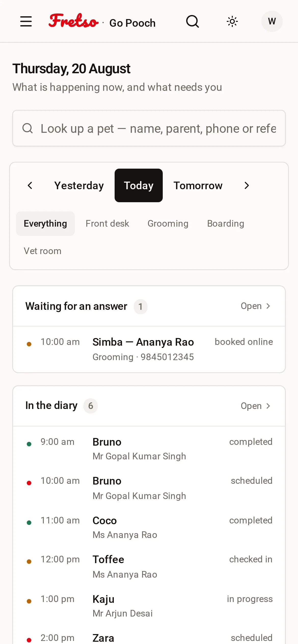Filter by Boarding

226,224
